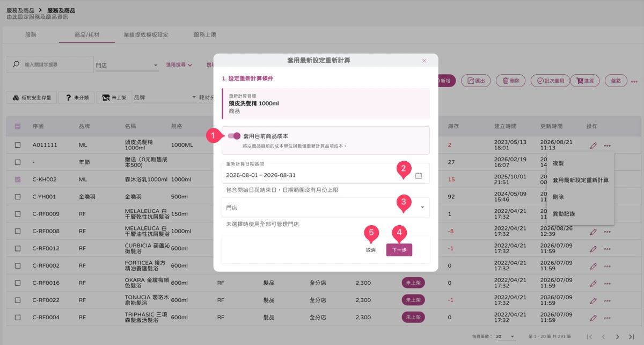Filter by 低於安全存量 low stock
The width and height of the screenshot is (644, 345).
[32, 97]
